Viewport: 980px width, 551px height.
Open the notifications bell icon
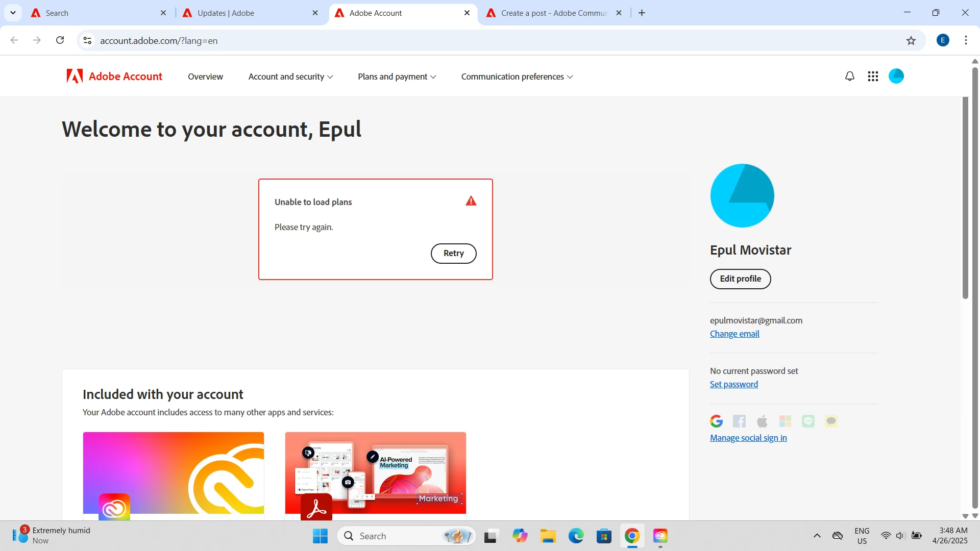849,77
